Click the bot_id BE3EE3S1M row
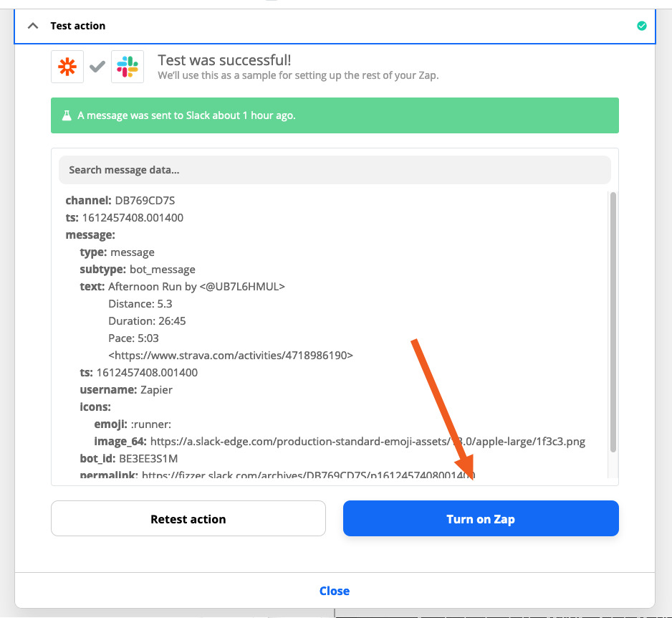This screenshot has width=672, height=618. tap(128, 458)
